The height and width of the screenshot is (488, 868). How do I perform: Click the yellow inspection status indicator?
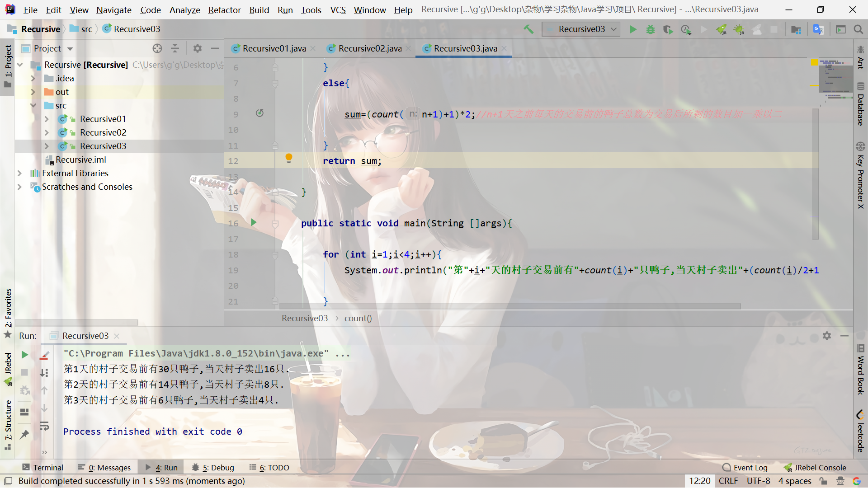[x=815, y=62]
